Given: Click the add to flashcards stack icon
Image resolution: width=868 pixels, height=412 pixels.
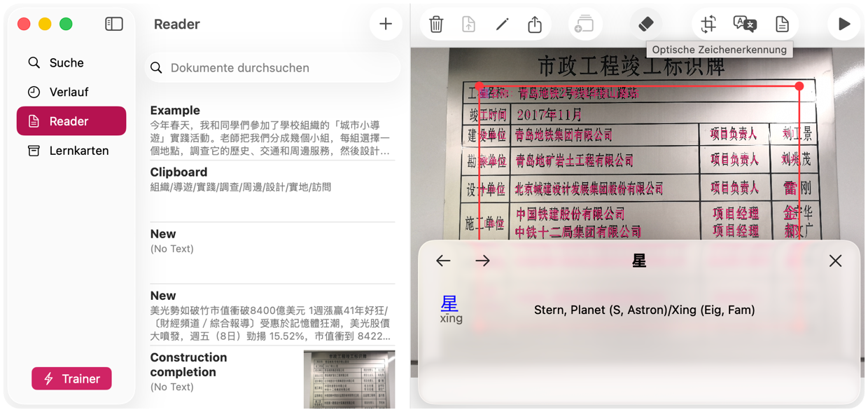Looking at the screenshot, I should pyautogui.click(x=584, y=25).
